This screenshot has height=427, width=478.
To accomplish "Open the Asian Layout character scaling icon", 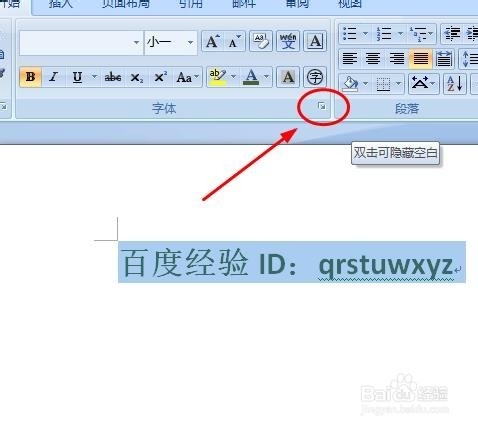I will tap(423, 84).
